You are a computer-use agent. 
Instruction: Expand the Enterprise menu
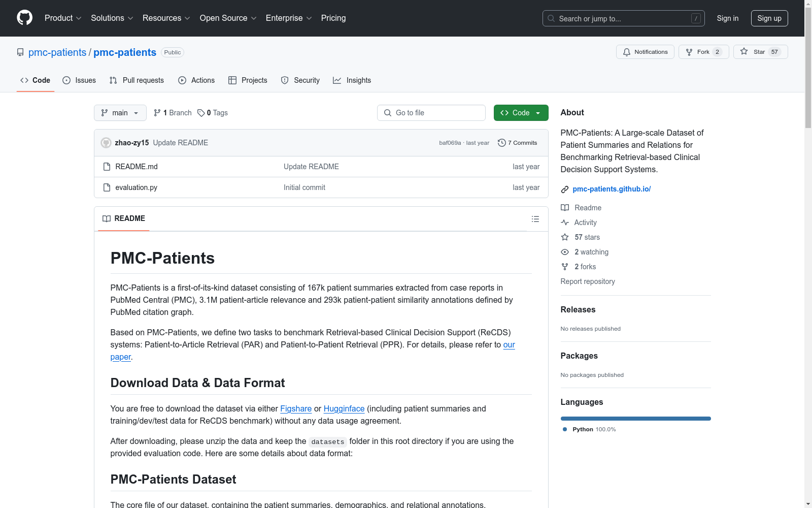(x=289, y=18)
